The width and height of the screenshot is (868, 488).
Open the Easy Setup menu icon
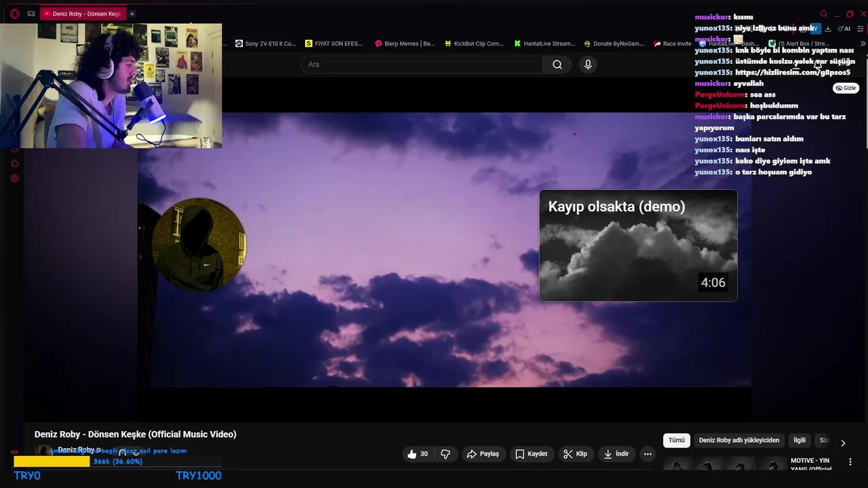click(x=861, y=28)
